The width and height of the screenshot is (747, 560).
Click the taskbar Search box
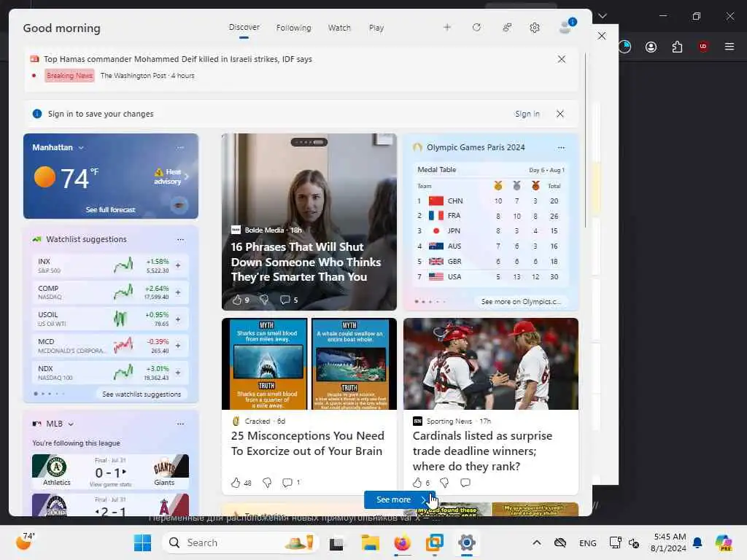point(241,542)
